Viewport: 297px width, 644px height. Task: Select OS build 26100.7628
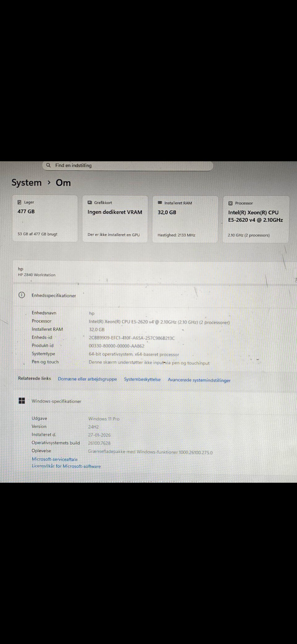pyautogui.click(x=99, y=443)
